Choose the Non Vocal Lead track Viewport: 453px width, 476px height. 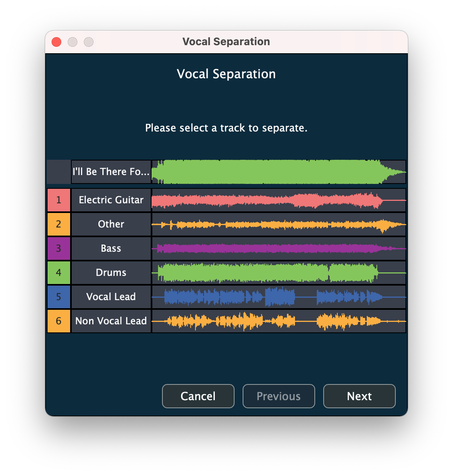[111, 321]
